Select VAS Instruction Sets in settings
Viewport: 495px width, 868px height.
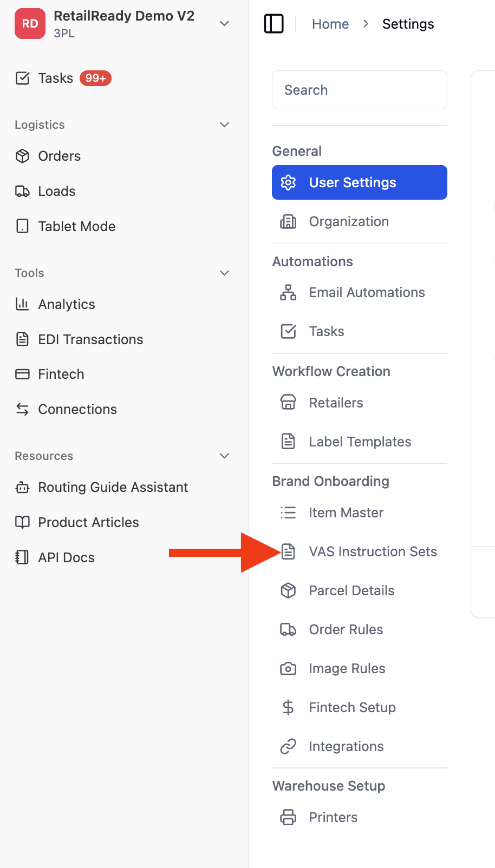coord(360,551)
